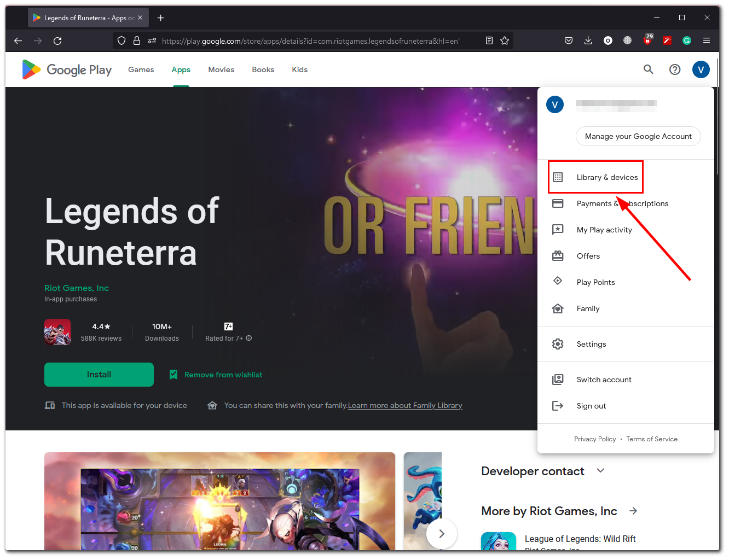Open the Terms of Service link
The width and height of the screenshot is (729, 560).
click(x=652, y=439)
